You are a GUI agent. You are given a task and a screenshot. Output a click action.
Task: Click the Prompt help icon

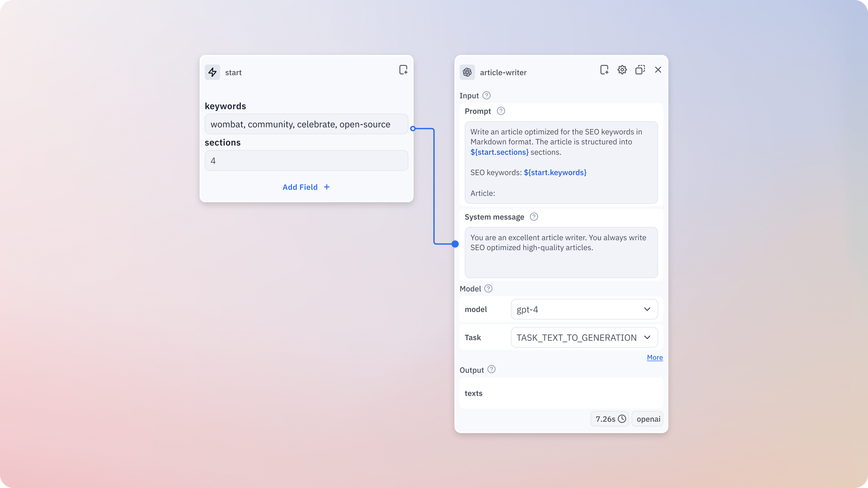click(x=501, y=111)
